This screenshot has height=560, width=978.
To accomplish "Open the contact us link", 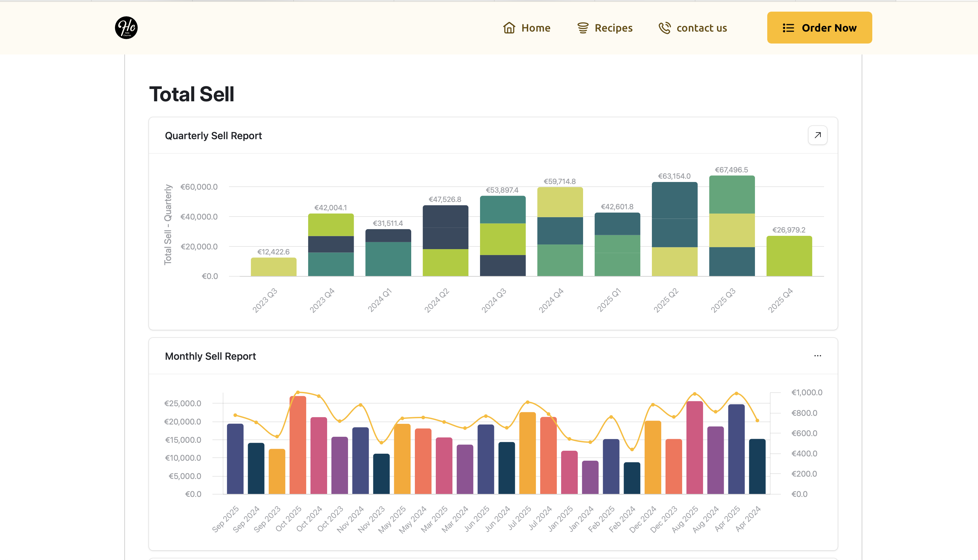I will (x=701, y=28).
